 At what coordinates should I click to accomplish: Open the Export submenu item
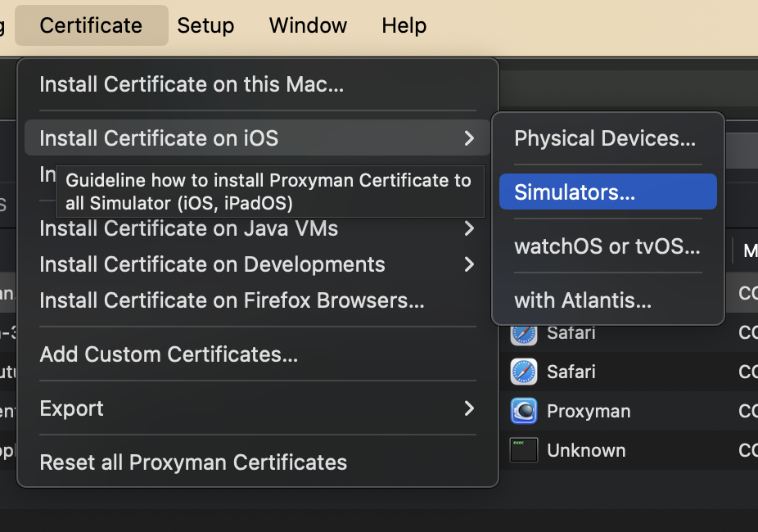click(x=257, y=408)
